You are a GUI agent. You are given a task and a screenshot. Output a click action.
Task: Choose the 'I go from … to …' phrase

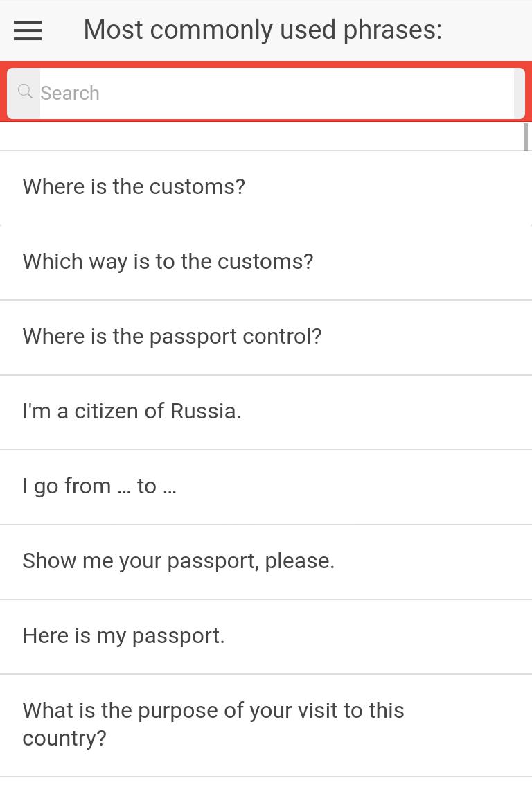click(99, 486)
